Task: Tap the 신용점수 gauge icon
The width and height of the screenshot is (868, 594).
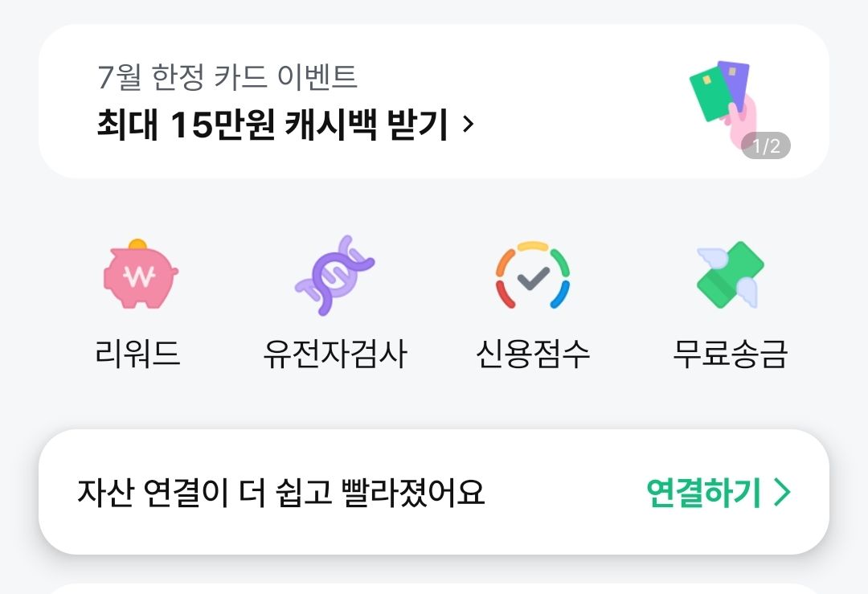Action: [x=532, y=277]
